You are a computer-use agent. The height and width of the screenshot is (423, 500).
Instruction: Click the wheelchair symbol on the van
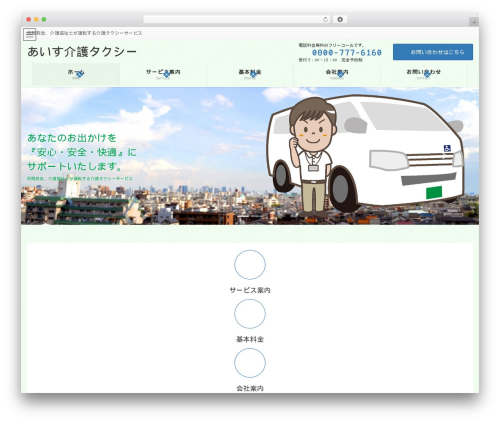coord(447,148)
